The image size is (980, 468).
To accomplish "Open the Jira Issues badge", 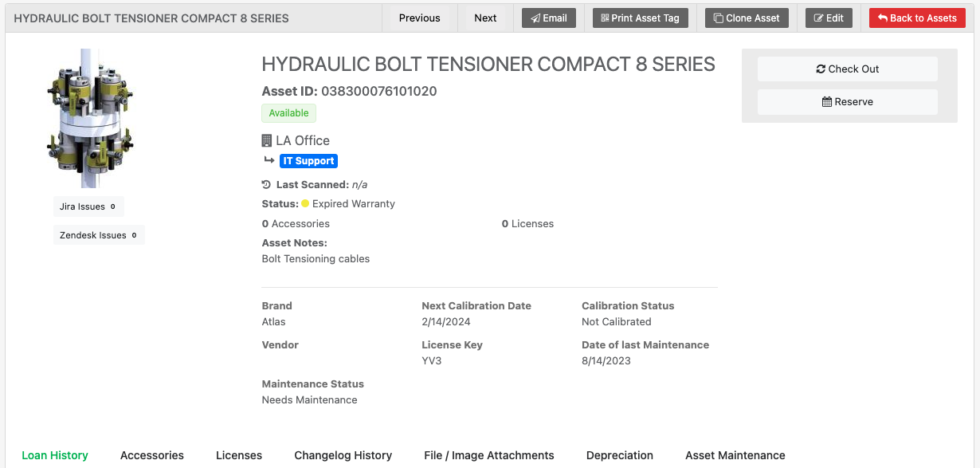I will 88,206.
